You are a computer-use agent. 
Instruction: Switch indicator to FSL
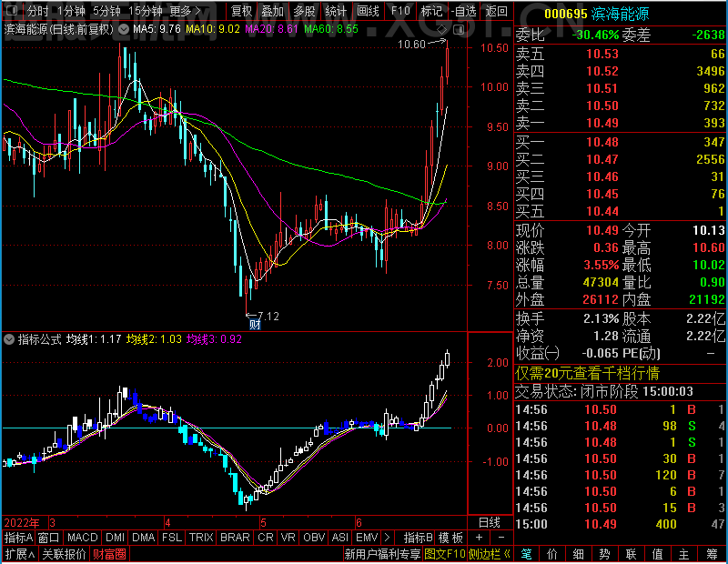171,538
